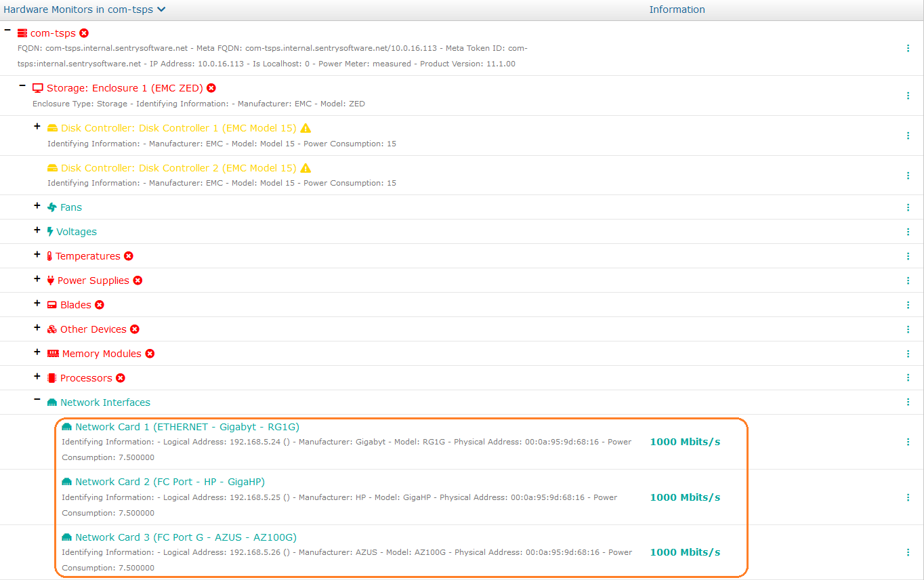Expand the Other Devices node
This screenshot has width=924, height=580.
[x=37, y=328]
